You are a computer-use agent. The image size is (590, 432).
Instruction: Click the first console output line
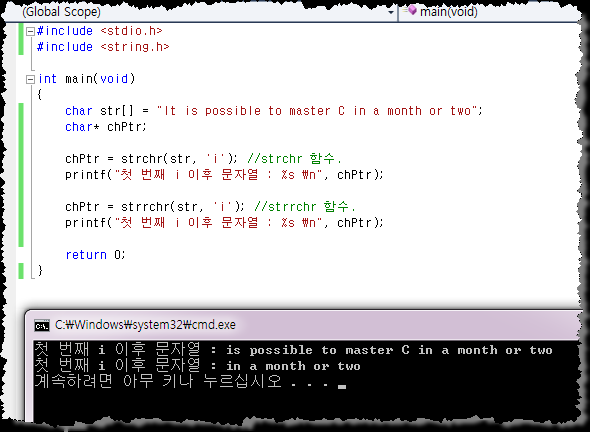pyautogui.click(x=293, y=350)
